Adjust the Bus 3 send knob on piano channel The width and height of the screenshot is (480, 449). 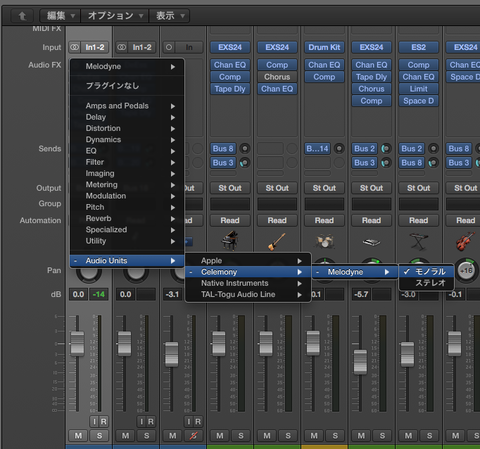[245, 163]
